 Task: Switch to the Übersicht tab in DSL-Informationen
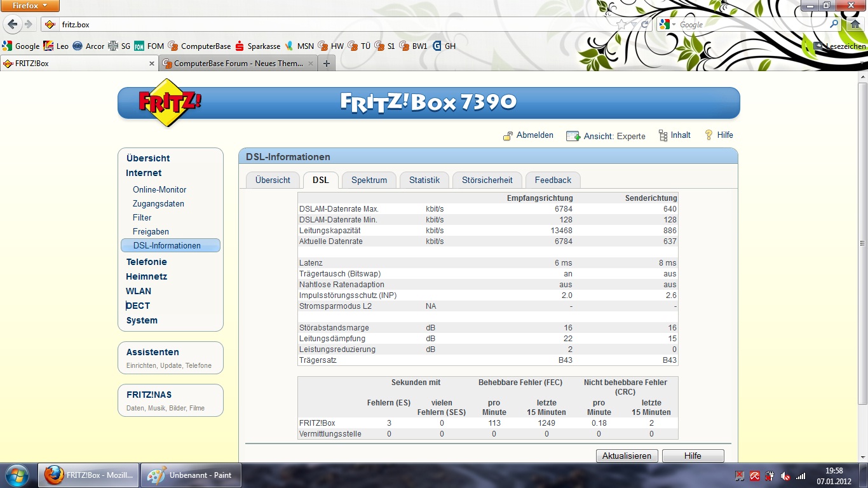[273, 180]
